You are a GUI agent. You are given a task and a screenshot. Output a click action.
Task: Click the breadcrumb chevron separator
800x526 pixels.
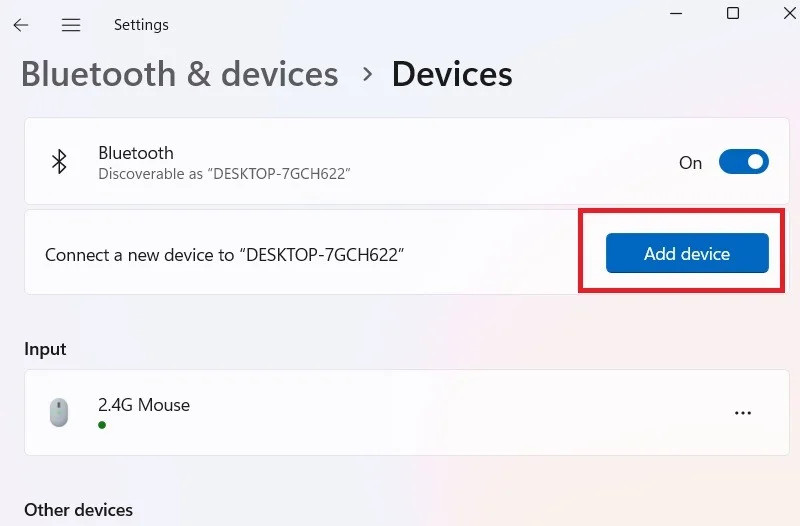click(367, 74)
